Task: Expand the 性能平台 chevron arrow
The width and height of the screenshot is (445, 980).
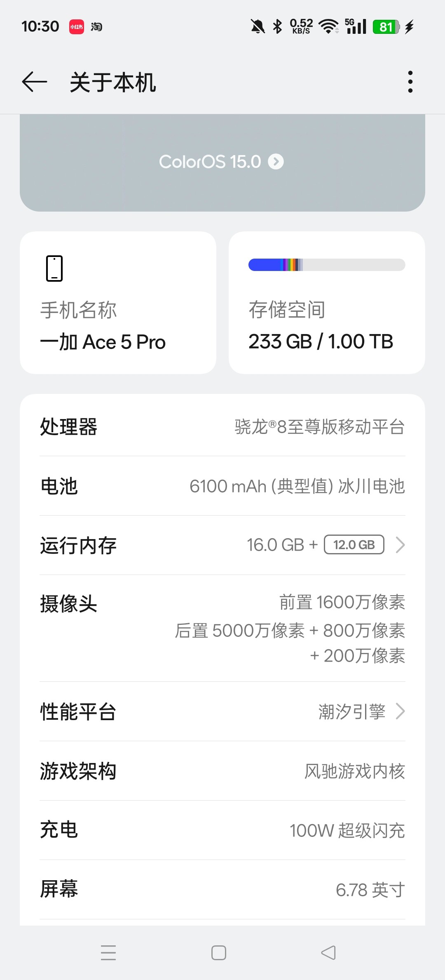Action: [400, 711]
